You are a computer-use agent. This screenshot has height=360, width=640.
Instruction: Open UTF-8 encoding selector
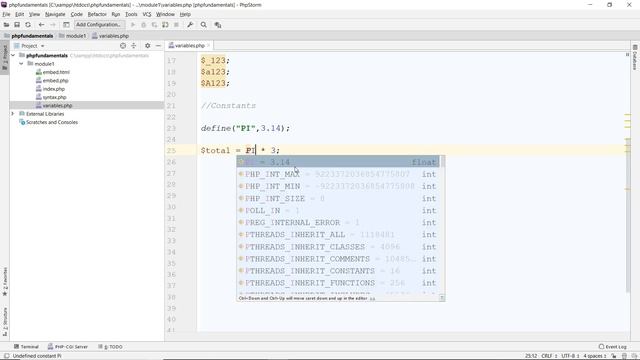pyautogui.click(x=570, y=356)
